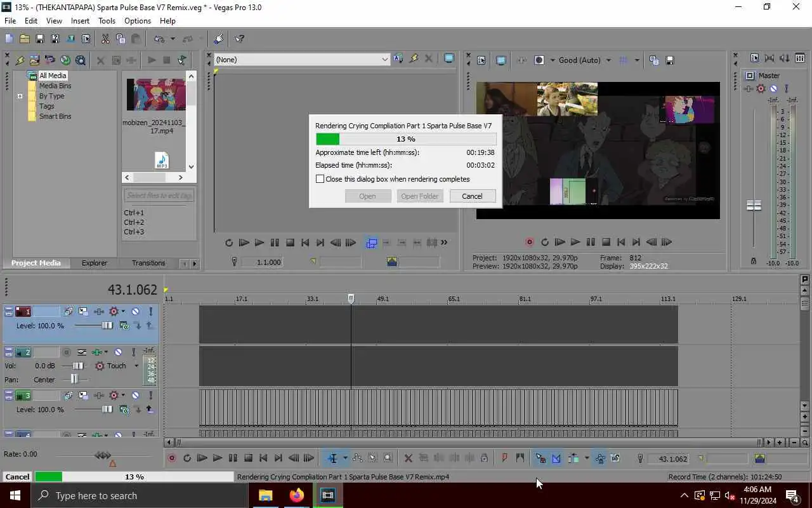Toggle Solo on video track 1
Image resolution: width=812 pixels, height=508 pixels.
tap(150, 311)
